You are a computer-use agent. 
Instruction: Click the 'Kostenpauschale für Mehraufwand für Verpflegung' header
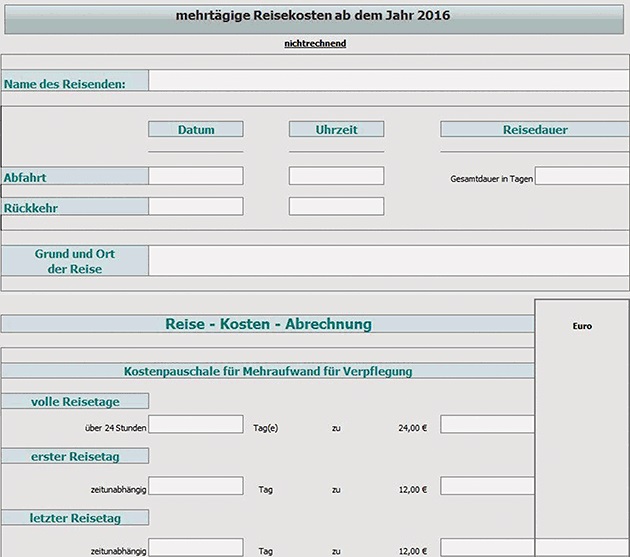[x=267, y=371]
